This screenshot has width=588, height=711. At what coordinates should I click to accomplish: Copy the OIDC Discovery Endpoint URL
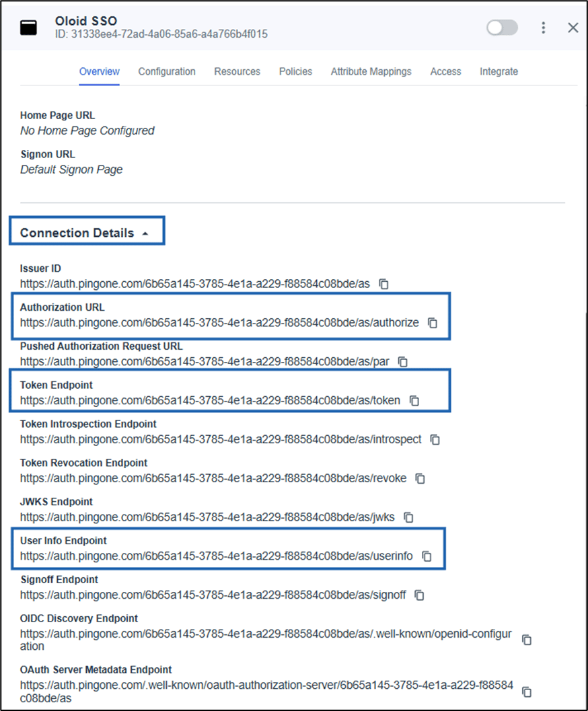527,640
